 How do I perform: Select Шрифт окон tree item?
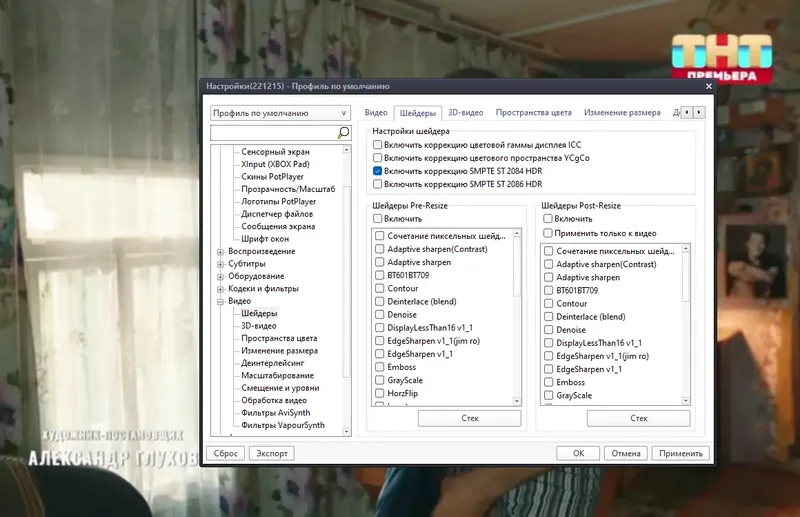click(x=265, y=239)
